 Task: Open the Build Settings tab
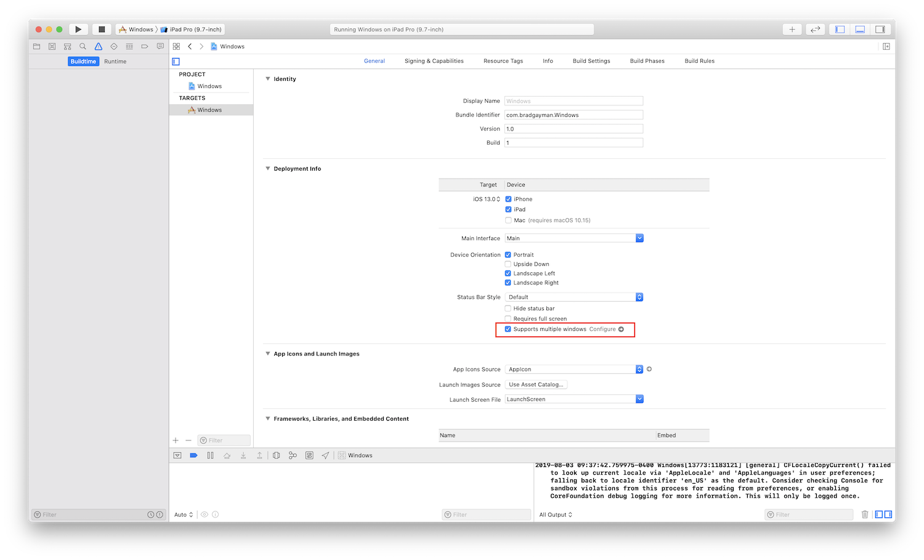click(x=591, y=61)
